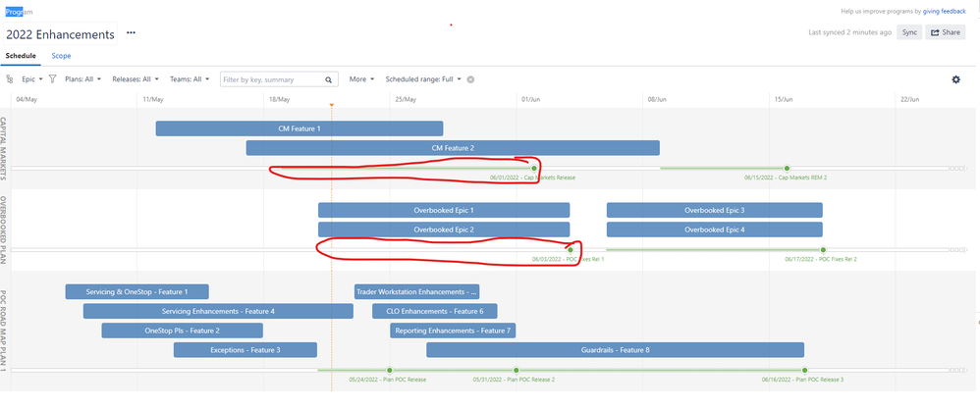Viewport: 980px width, 408px height.
Task: Select CLO Enhancements - Feature 6 bar
Action: [x=434, y=311]
